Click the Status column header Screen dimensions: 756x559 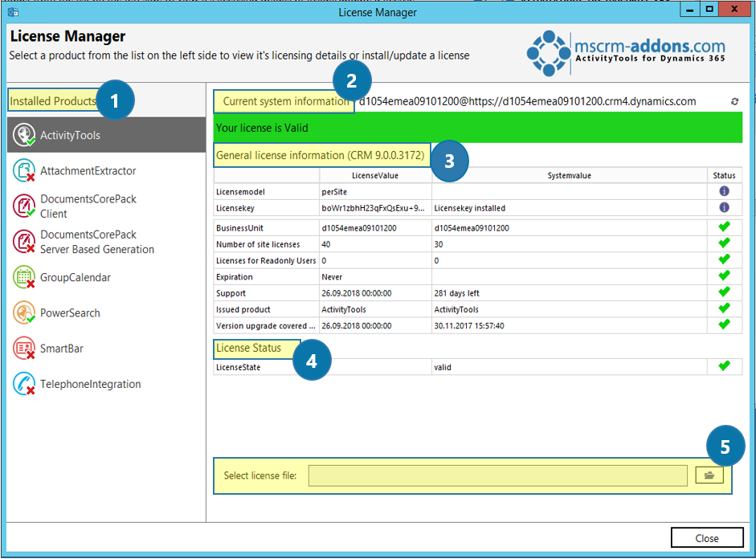click(x=724, y=175)
